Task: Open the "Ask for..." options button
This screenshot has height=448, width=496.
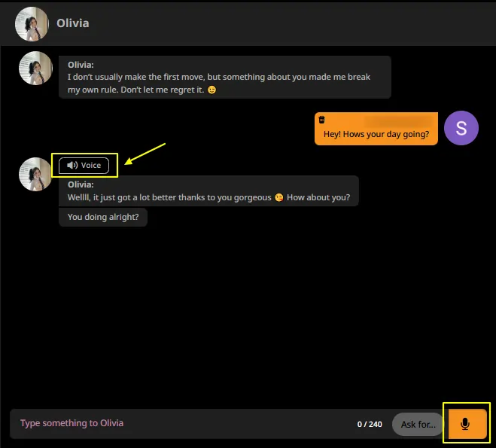Action: coord(418,424)
